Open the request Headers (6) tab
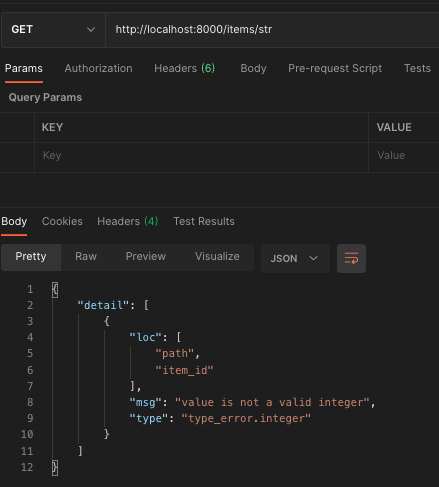 coord(184,68)
